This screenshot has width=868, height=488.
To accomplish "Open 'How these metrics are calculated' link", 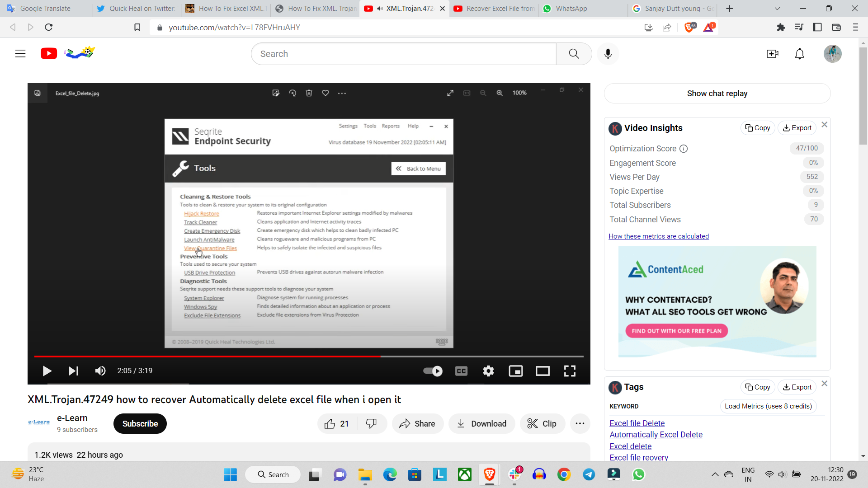I will coord(658,236).
